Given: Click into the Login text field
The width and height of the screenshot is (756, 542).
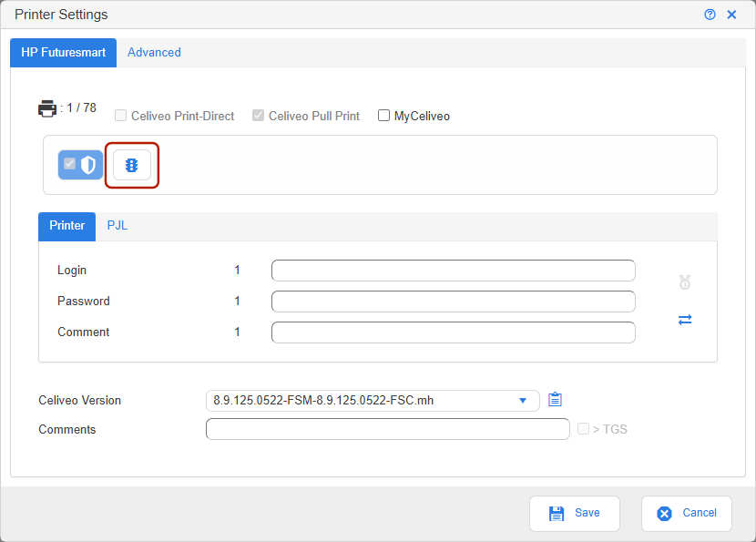Looking at the screenshot, I should coord(453,271).
